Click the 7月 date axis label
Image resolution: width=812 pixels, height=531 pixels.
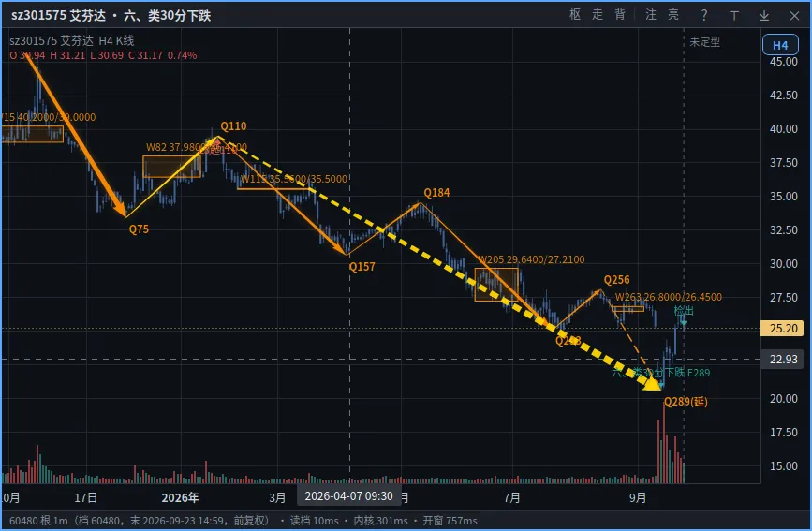[511, 498]
